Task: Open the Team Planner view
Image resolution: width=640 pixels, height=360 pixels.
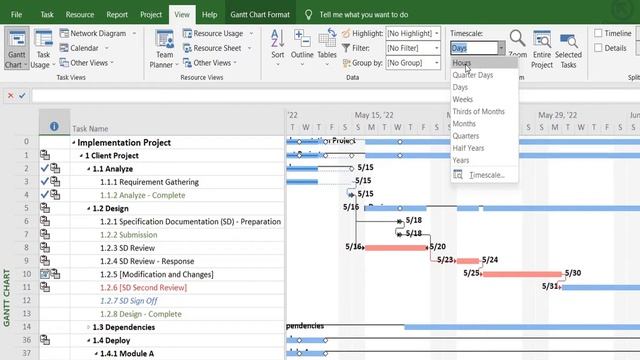Action: 164,48
